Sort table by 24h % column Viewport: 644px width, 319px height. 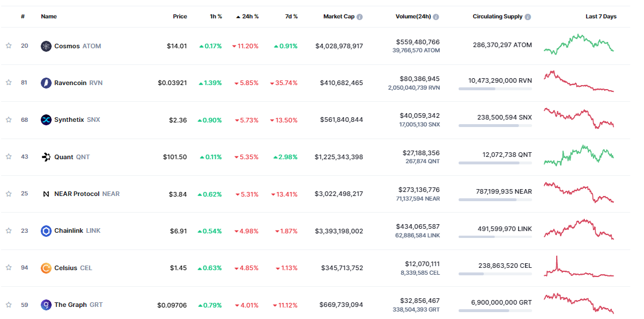[247, 17]
